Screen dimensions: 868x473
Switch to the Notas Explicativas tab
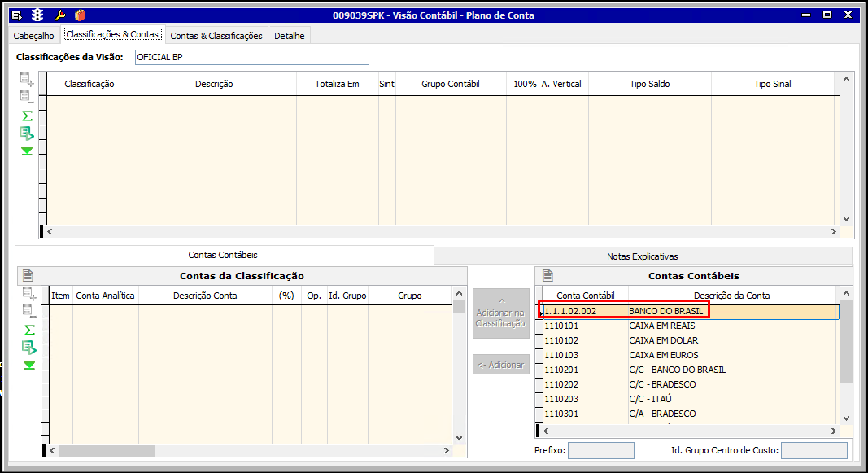(x=642, y=256)
